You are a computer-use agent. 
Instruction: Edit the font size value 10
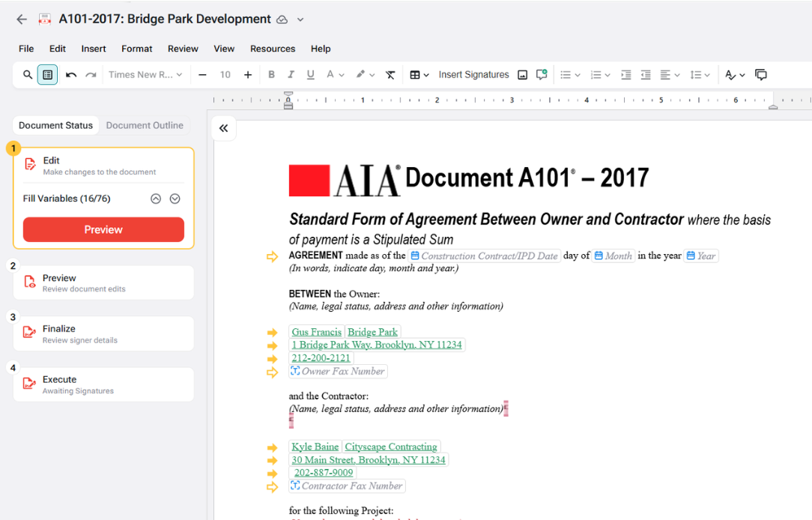225,75
